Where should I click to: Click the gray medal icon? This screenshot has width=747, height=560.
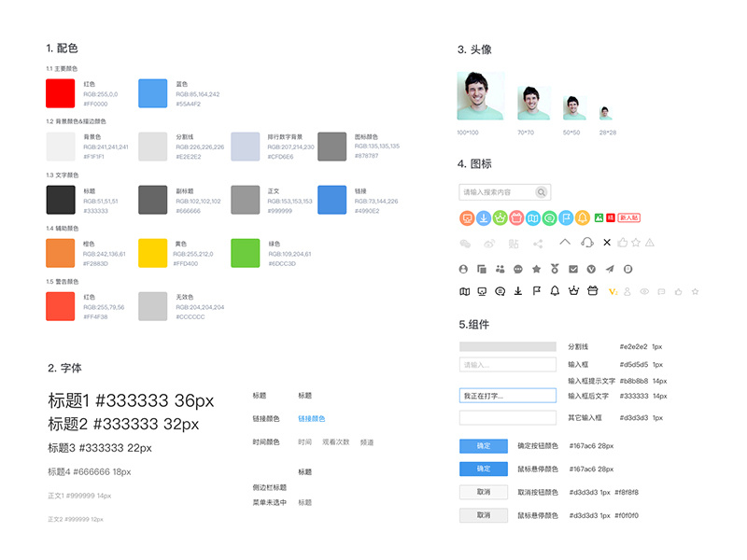(x=555, y=269)
